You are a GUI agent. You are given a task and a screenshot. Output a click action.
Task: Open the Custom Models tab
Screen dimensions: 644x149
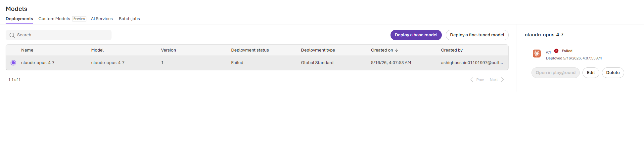click(54, 19)
